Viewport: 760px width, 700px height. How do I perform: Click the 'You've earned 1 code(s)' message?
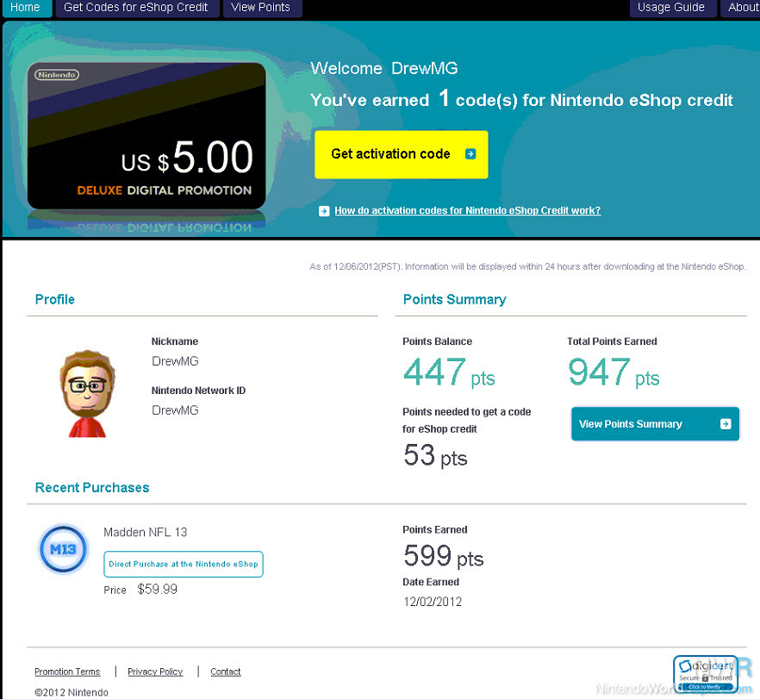pos(521,99)
